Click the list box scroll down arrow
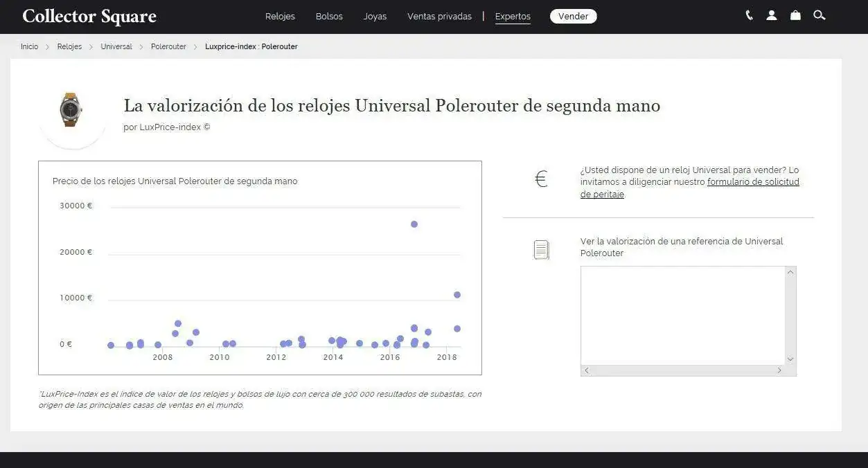868x468 pixels. pyautogui.click(x=790, y=359)
